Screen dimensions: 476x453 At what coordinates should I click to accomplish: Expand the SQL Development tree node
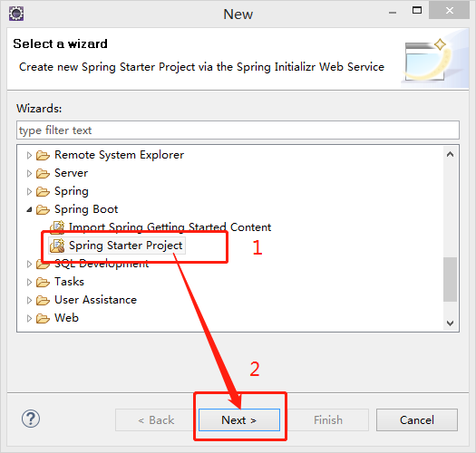point(29,264)
